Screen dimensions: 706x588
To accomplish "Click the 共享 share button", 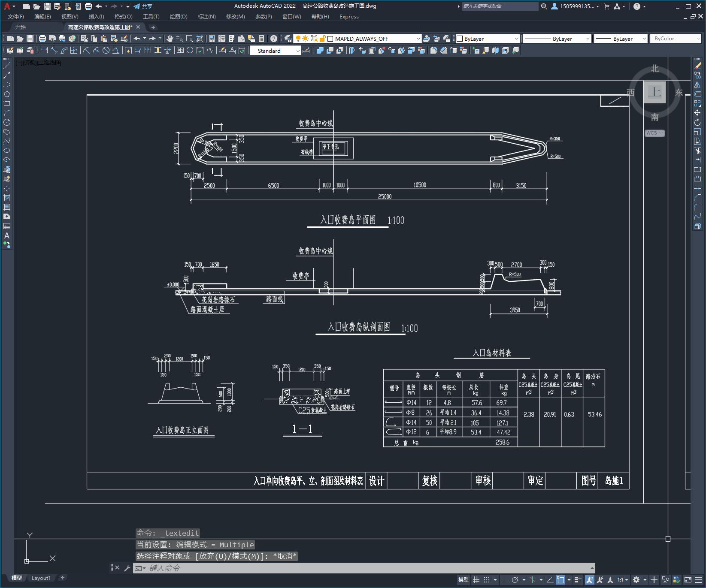I will pyautogui.click(x=143, y=6).
